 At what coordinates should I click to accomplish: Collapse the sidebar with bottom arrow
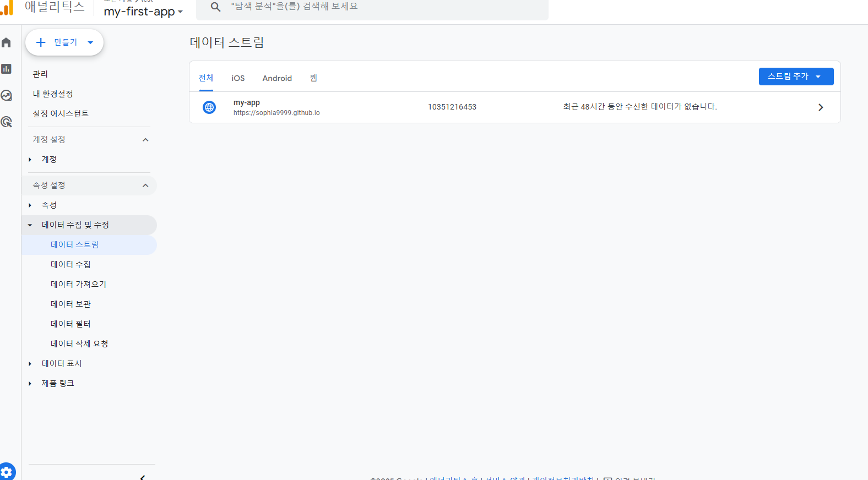point(143,477)
